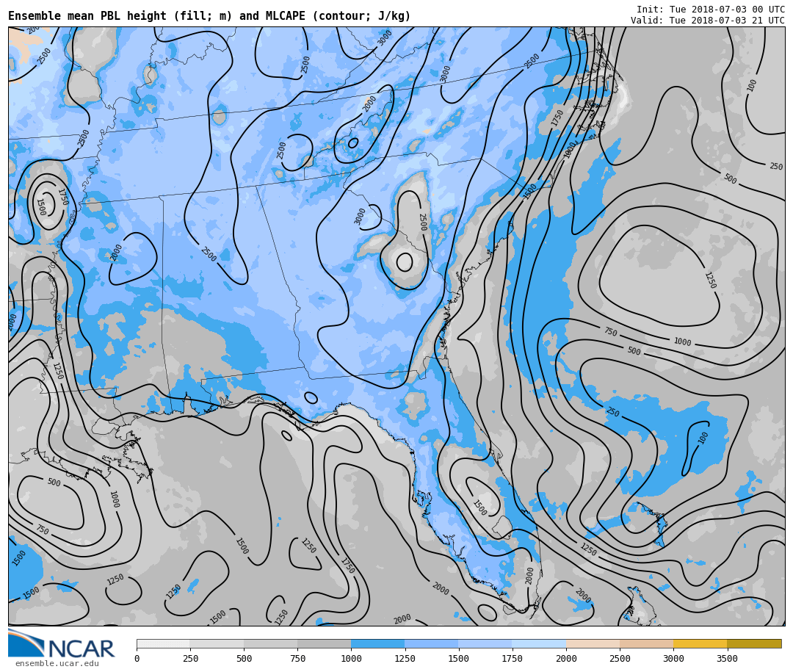The width and height of the screenshot is (793, 672).
Task: Select the Valid time stamp text
Action: click(x=707, y=21)
